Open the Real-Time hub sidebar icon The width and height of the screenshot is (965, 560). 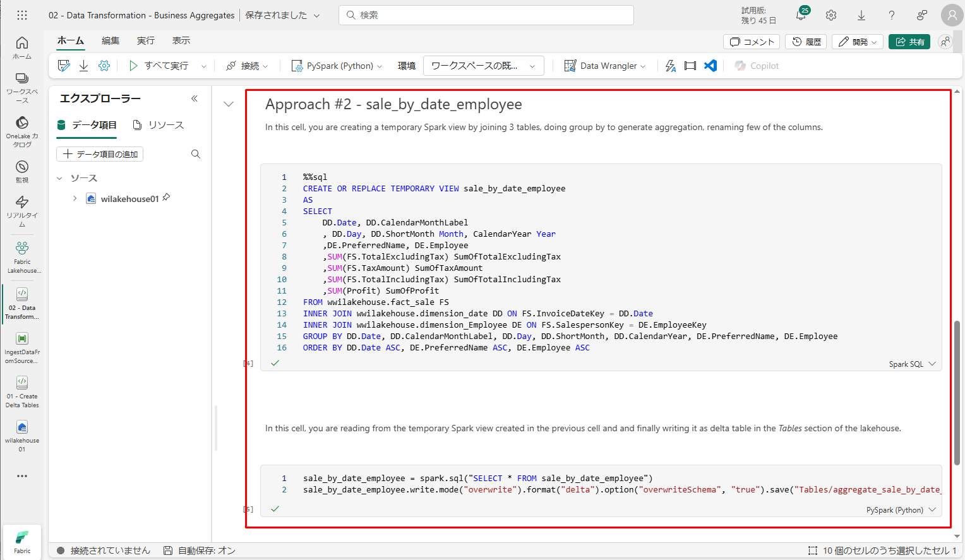pos(22,210)
